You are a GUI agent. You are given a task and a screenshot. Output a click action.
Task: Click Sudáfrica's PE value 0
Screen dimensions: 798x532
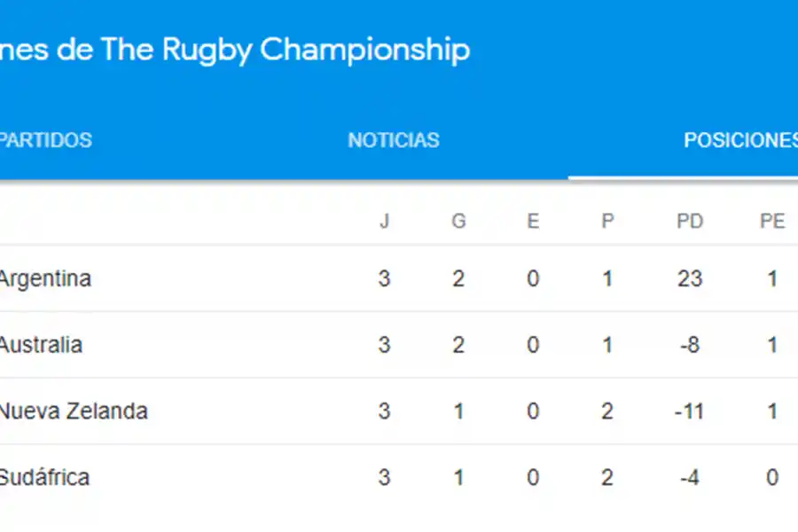click(x=772, y=477)
